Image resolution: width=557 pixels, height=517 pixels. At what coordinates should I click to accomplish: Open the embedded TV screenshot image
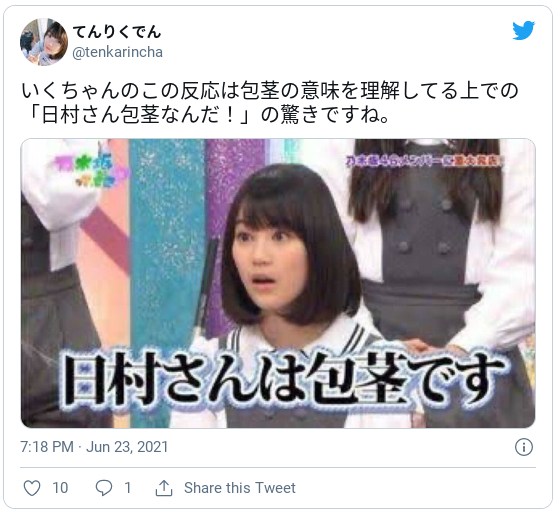coord(278,283)
